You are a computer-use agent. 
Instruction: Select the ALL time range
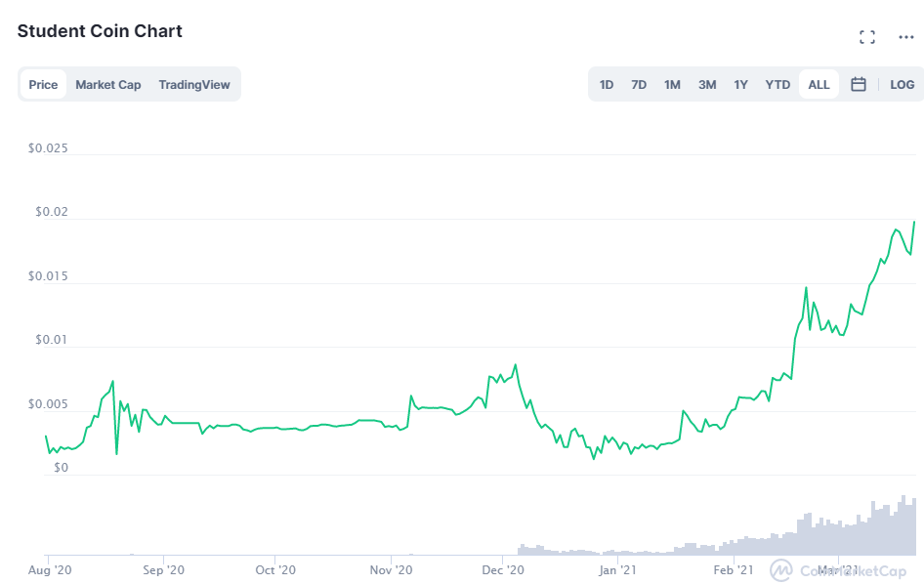coord(819,84)
